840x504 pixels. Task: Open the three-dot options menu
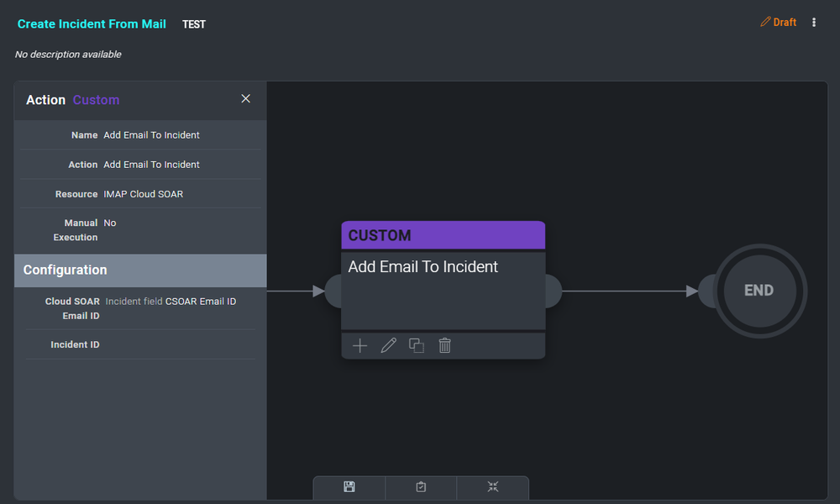point(814,23)
